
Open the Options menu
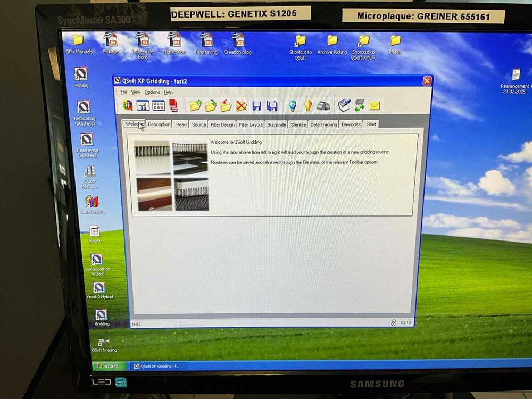click(152, 92)
